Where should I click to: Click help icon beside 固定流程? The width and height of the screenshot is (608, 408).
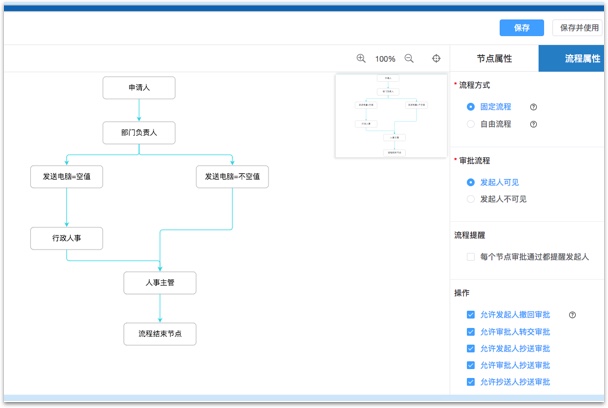(x=534, y=107)
